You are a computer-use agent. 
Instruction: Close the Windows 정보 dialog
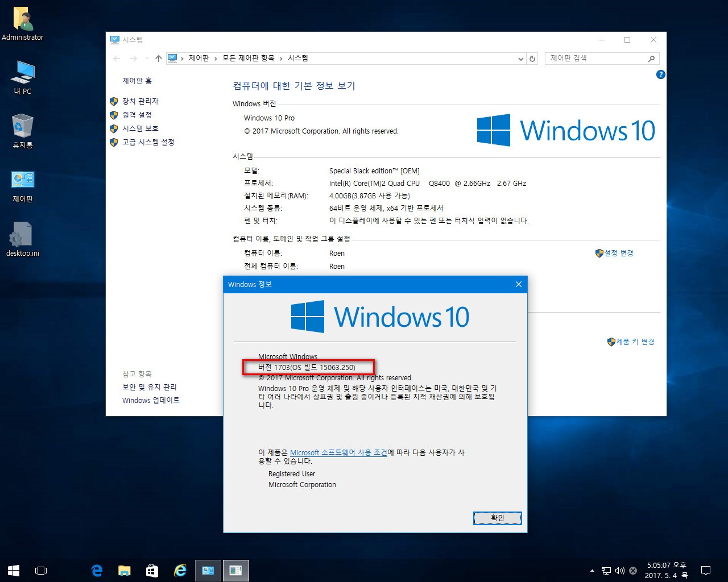[518, 284]
